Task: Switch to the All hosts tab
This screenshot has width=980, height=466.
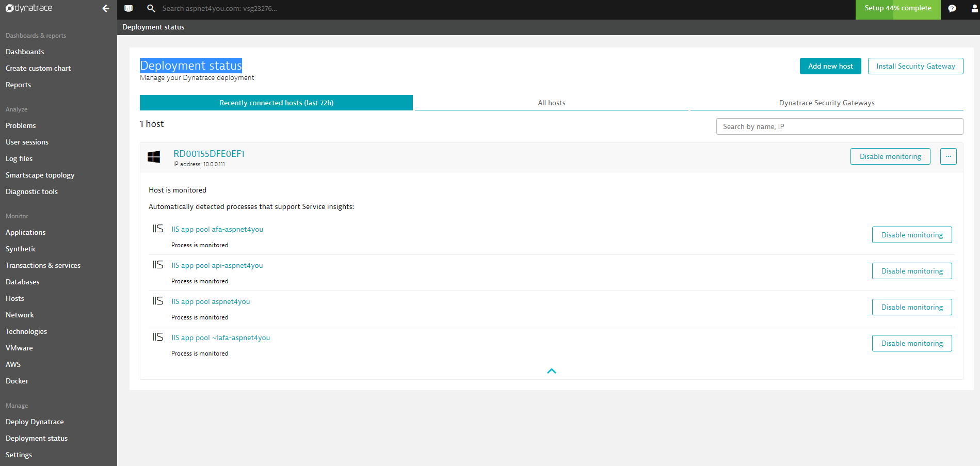Action: click(552, 103)
